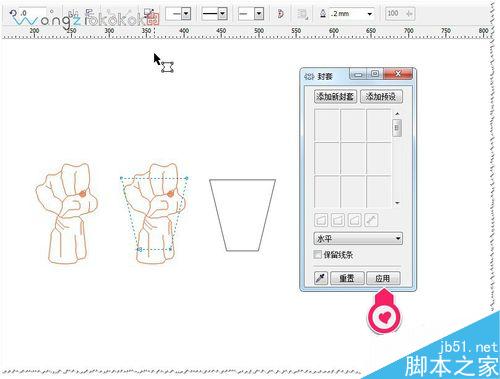Select the center envelope preset cell

coord(353,159)
